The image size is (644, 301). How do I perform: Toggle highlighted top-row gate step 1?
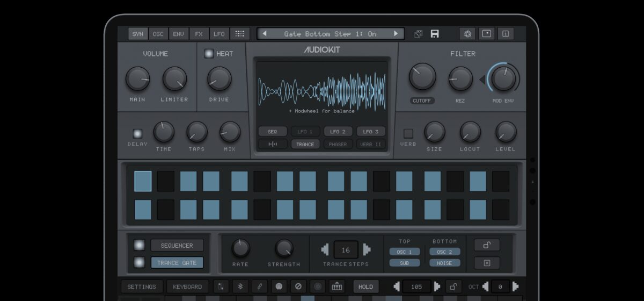click(x=143, y=181)
